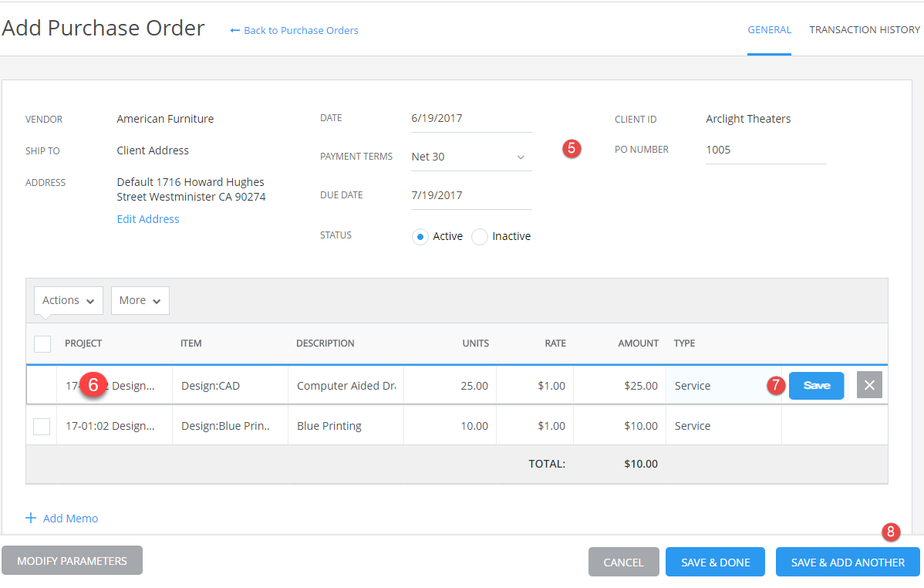Click the Due Date field 7/19/2017
The height and width of the screenshot is (588, 924).
(470, 196)
